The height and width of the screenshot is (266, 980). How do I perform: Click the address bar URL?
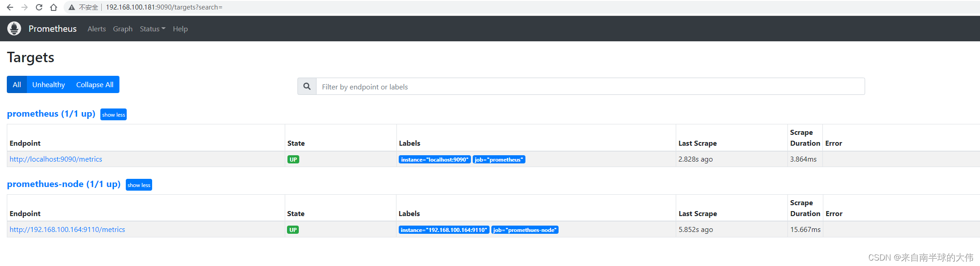click(x=164, y=7)
